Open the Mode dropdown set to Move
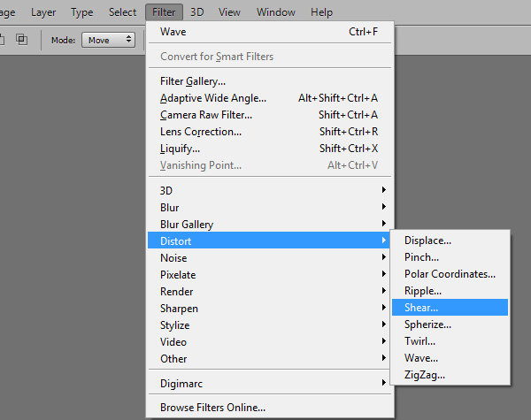531x420 pixels. click(x=108, y=40)
